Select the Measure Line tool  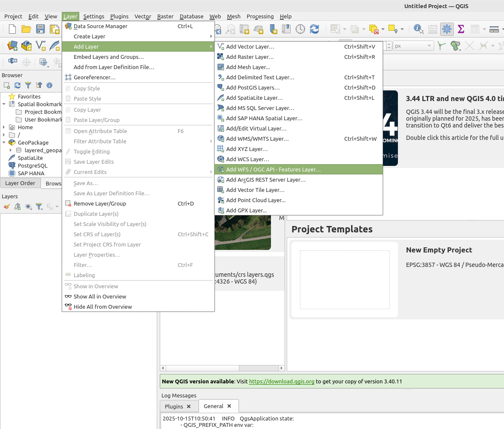[495, 29]
